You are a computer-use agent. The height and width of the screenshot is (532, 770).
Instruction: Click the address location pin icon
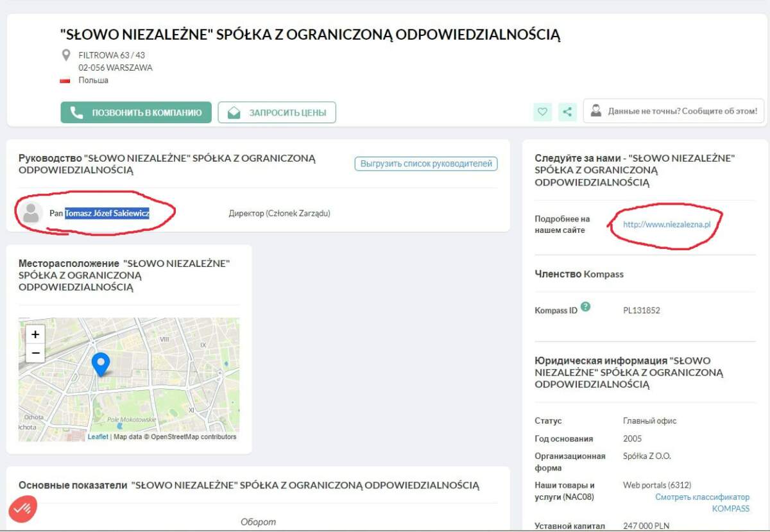click(65, 55)
